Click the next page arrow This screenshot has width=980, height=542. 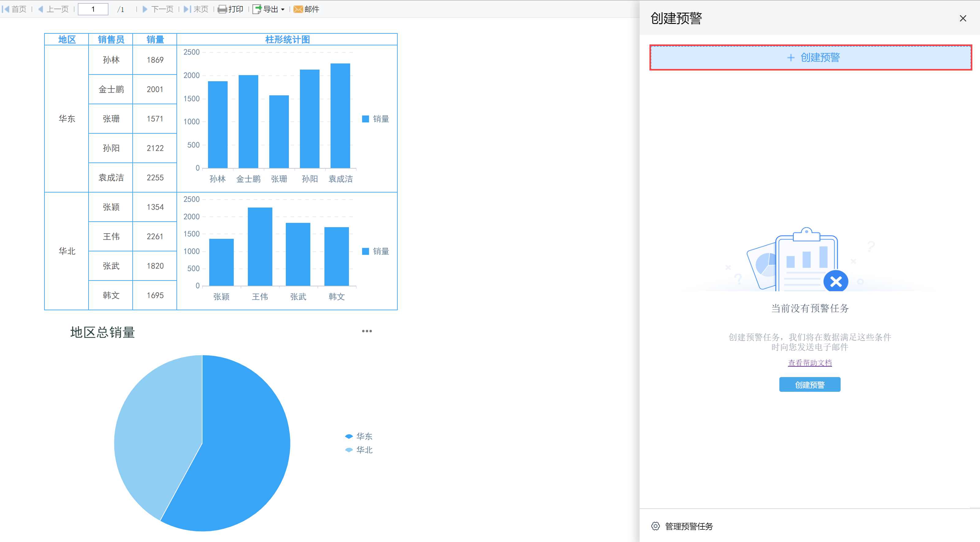click(x=145, y=9)
